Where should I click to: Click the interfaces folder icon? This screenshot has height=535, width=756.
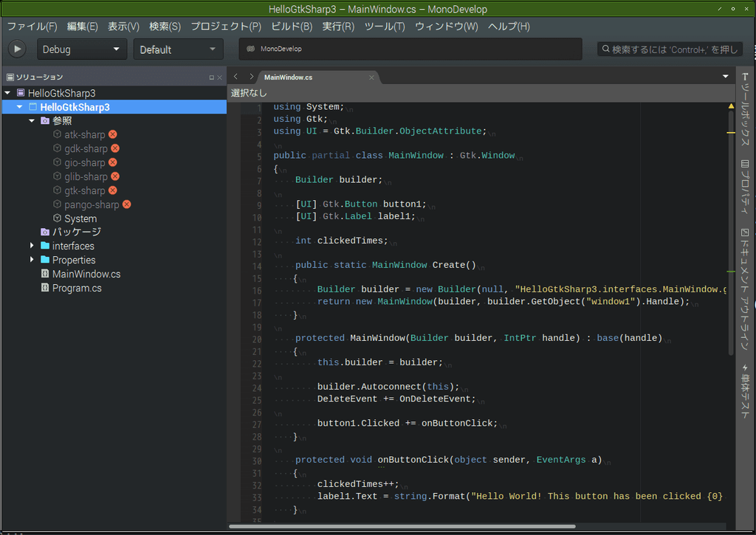coord(45,245)
